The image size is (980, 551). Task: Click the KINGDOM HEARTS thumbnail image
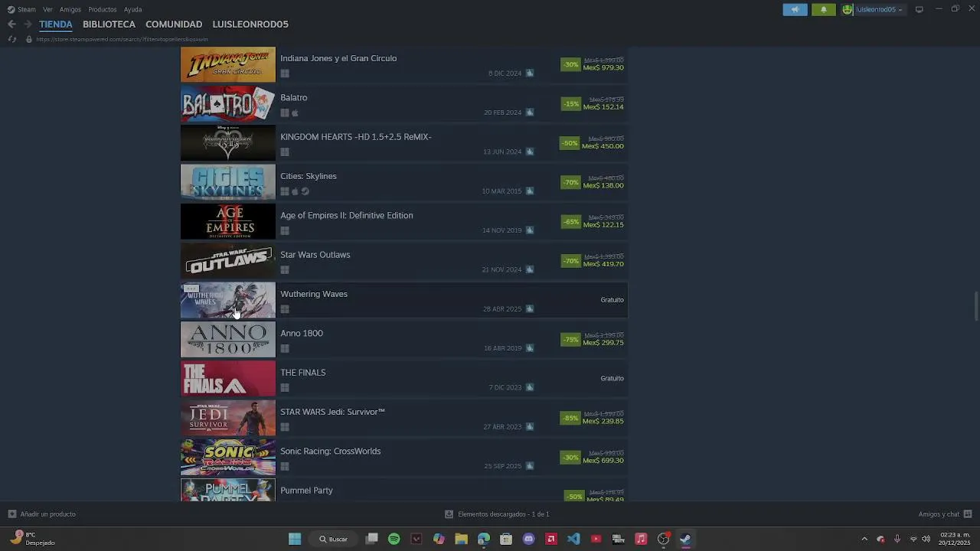(x=228, y=143)
